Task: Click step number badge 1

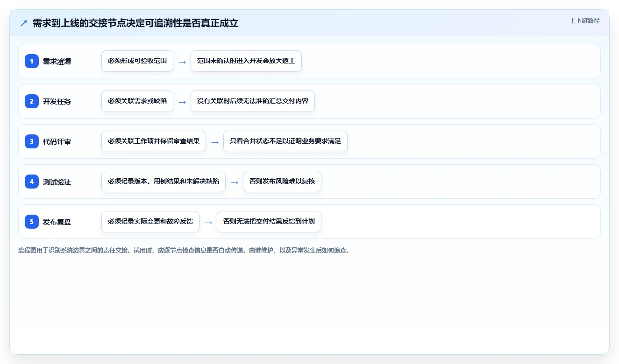Action: 32,61
